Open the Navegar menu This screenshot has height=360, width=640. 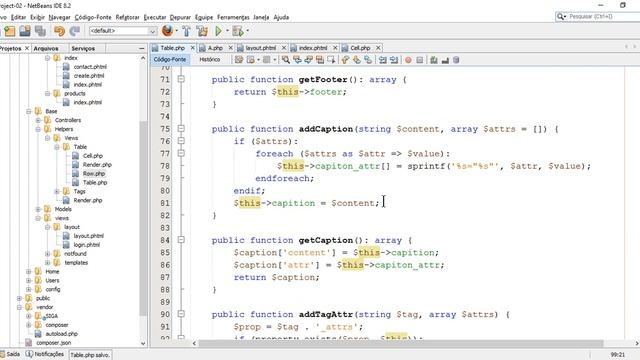click(x=60, y=17)
